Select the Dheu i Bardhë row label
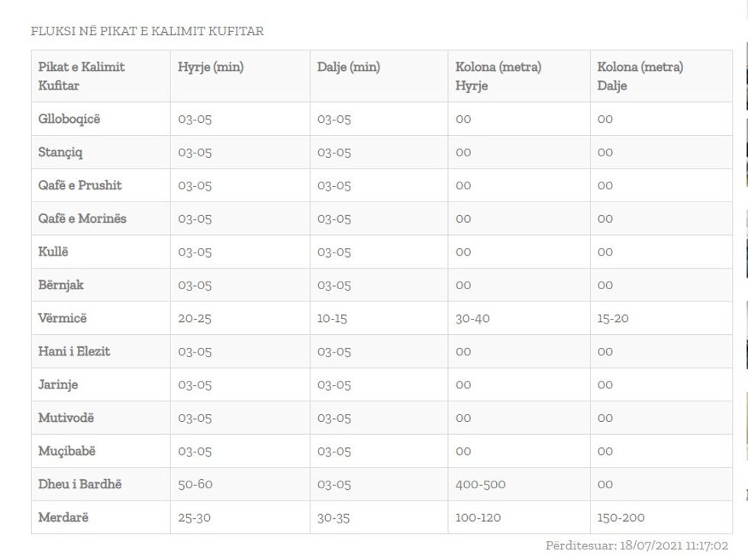This screenshot has height=560, width=748. (x=80, y=484)
